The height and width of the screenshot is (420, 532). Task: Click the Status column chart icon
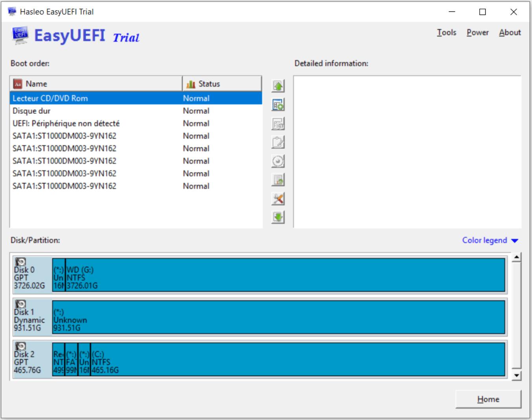191,84
